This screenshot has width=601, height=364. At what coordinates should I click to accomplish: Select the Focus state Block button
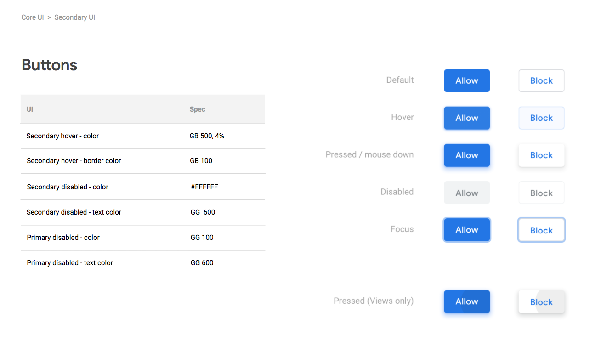(541, 230)
